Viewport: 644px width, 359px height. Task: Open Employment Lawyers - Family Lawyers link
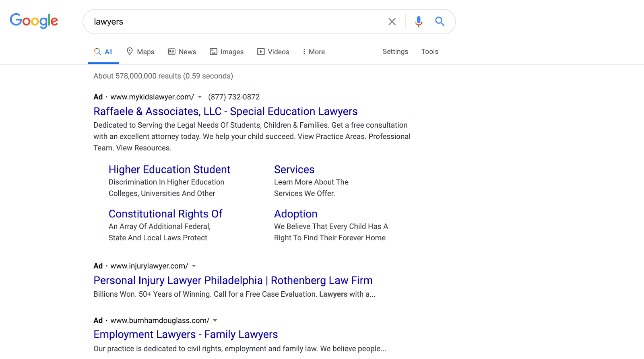[186, 334]
